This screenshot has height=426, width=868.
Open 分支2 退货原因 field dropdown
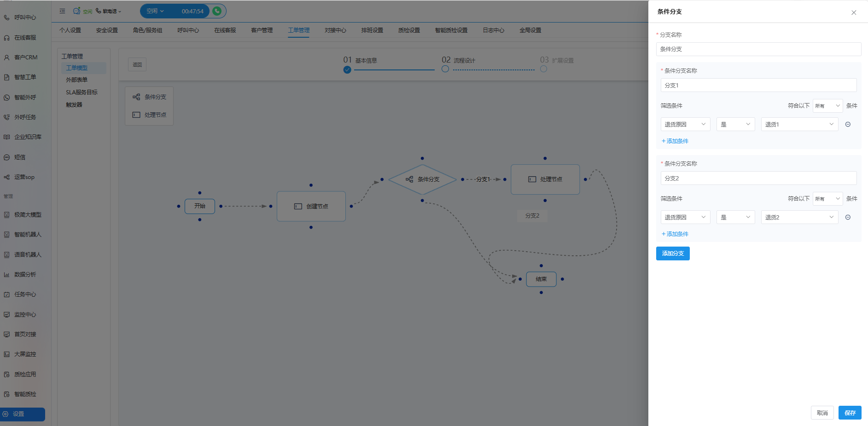tap(685, 217)
